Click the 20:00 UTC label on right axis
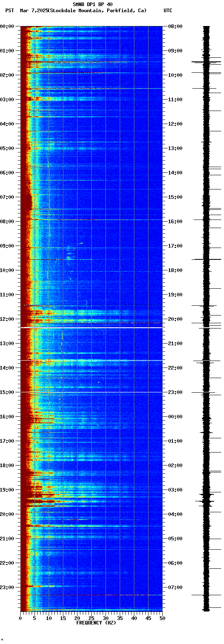This screenshot has height=644, width=224. click(175, 319)
